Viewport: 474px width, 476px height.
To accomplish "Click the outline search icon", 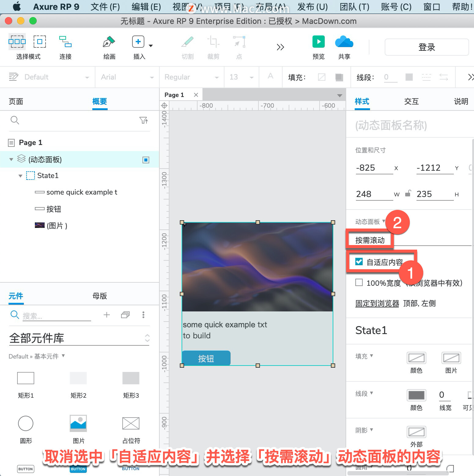I will click(x=15, y=120).
